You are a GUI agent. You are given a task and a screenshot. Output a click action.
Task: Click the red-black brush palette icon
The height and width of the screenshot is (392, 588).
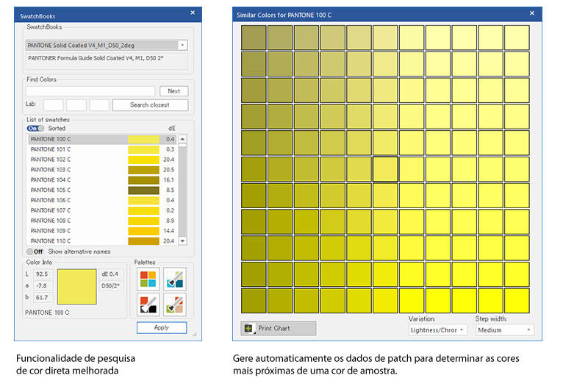coord(148,304)
